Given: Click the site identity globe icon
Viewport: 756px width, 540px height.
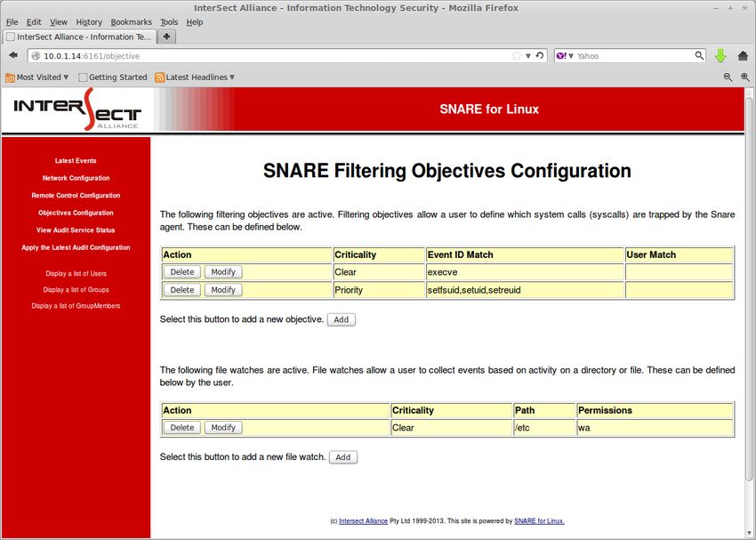Looking at the screenshot, I should 36,56.
